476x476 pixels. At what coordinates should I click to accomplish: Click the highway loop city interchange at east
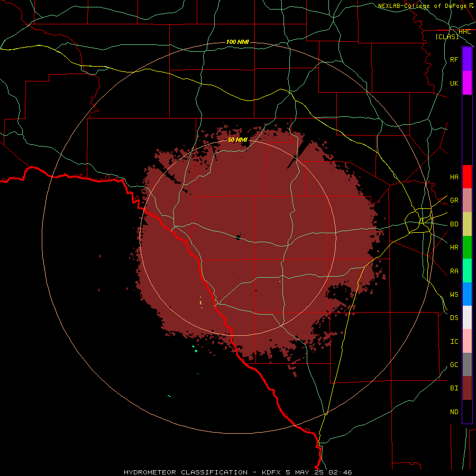pyautogui.click(x=419, y=221)
